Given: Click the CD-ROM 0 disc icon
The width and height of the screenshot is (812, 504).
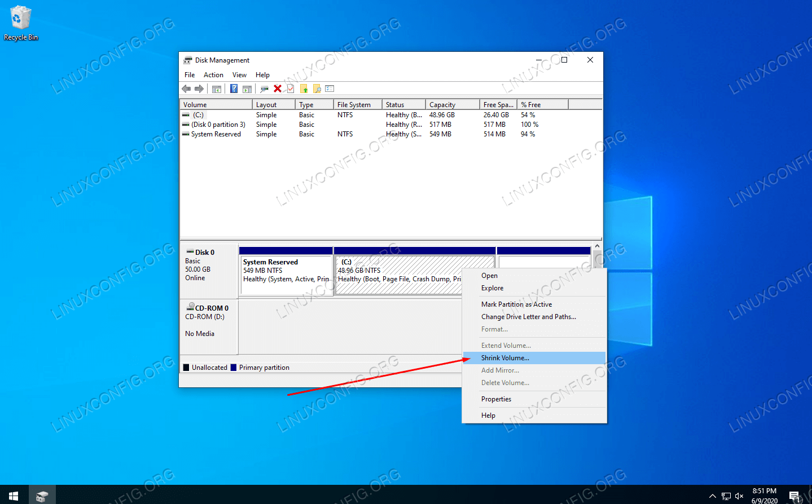Looking at the screenshot, I should (190, 307).
